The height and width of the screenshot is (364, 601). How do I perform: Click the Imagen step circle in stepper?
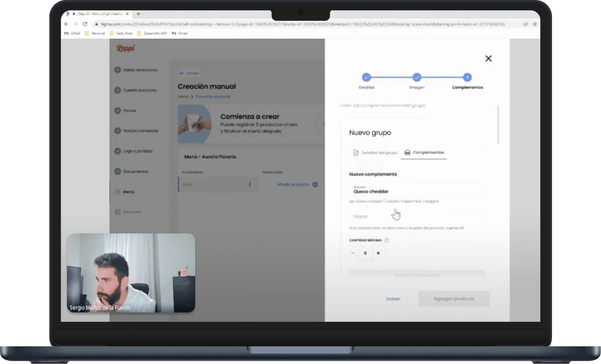417,77
